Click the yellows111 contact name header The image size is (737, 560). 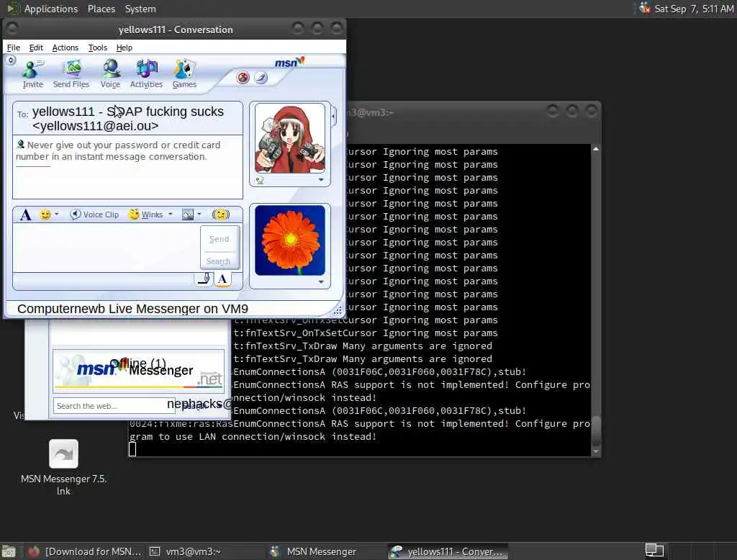coord(128,119)
